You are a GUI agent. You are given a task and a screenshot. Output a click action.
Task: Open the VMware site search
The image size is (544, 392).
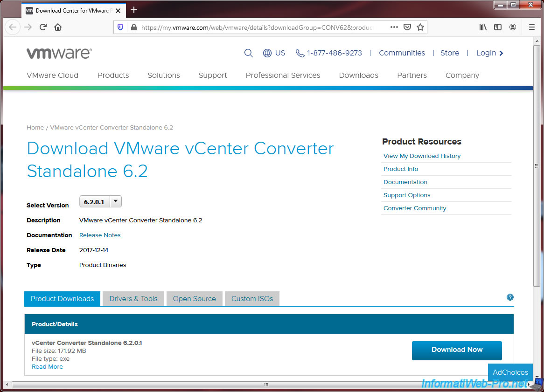pos(249,53)
